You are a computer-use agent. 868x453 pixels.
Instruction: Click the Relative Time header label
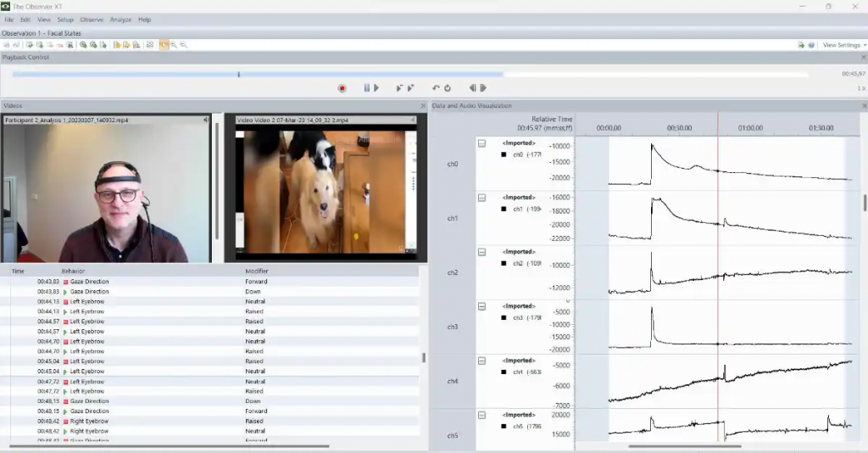click(552, 119)
